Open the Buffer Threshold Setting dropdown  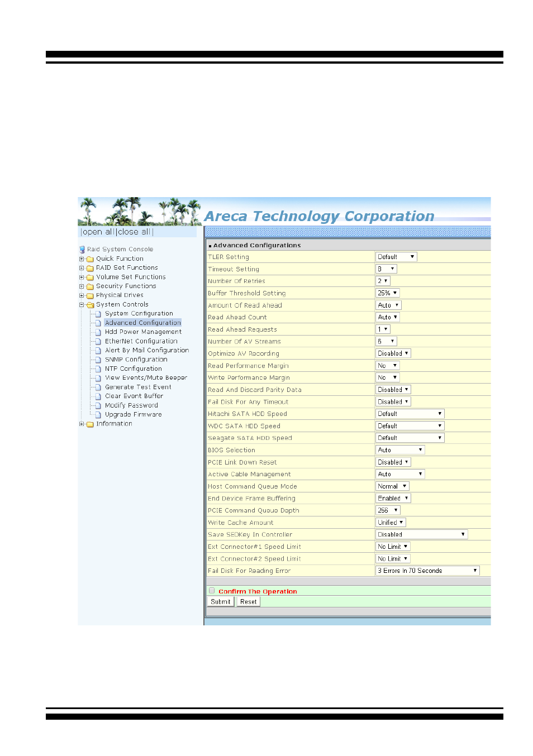388,293
